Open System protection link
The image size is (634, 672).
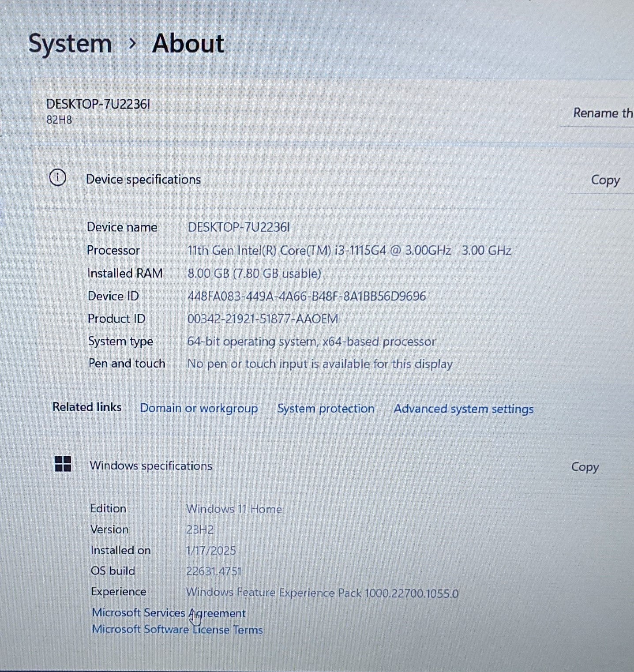click(326, 409)
